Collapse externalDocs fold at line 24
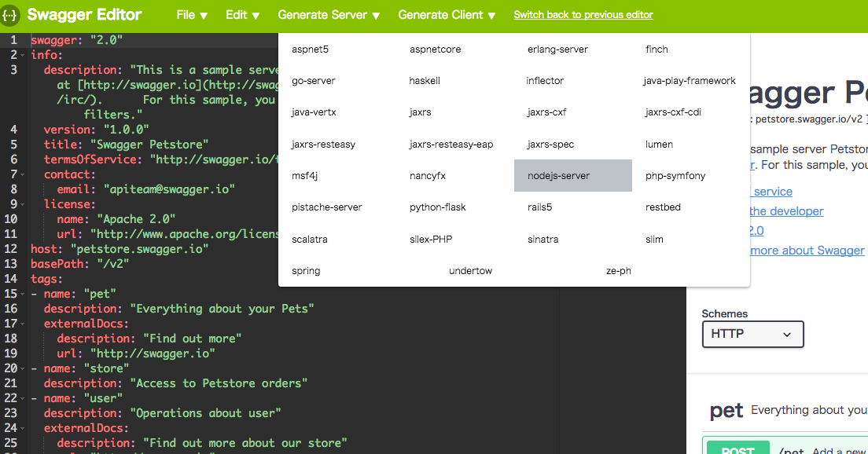The image size is (868, 454). (22, 429)
